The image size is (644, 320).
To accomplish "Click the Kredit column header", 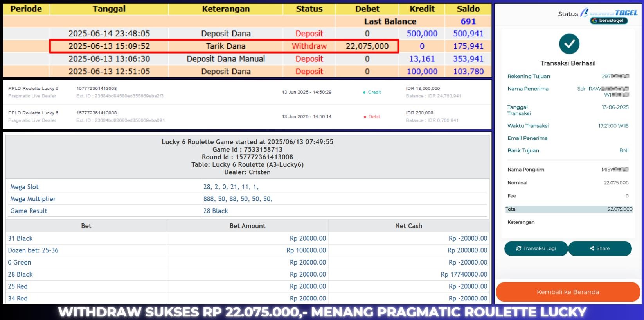I will [422, 9].
